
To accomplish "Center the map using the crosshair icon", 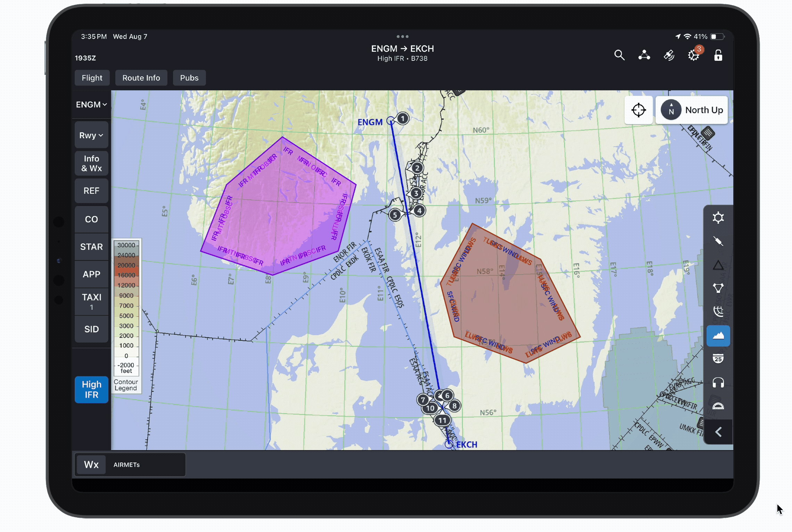I will 638,110.
